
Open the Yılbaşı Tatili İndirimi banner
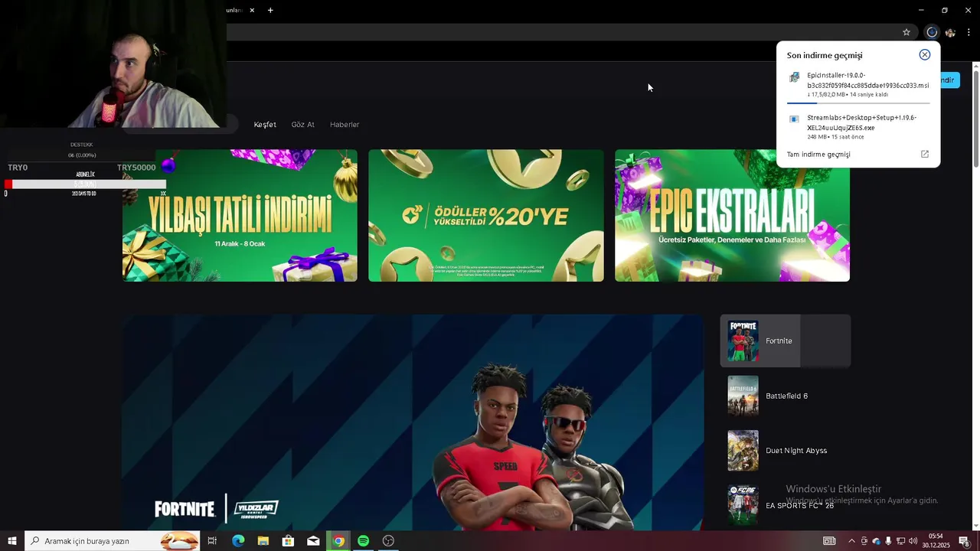(240, 215)
